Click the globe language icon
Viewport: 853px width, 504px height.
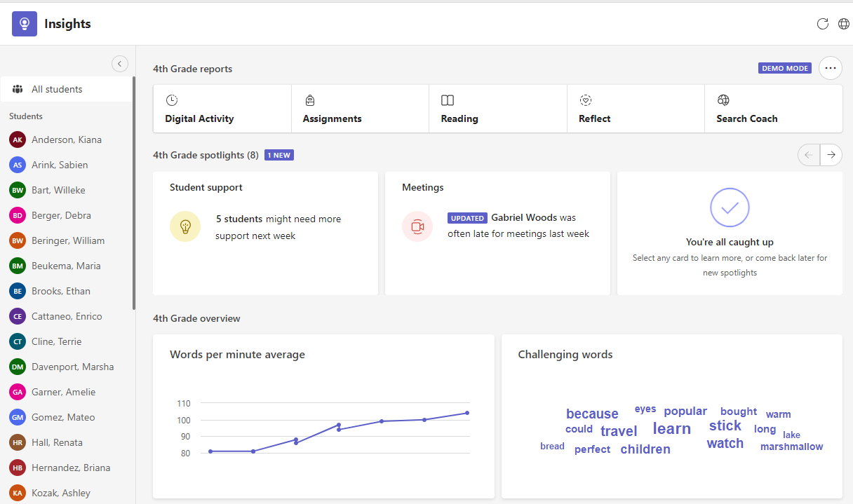tap(844, 24)
